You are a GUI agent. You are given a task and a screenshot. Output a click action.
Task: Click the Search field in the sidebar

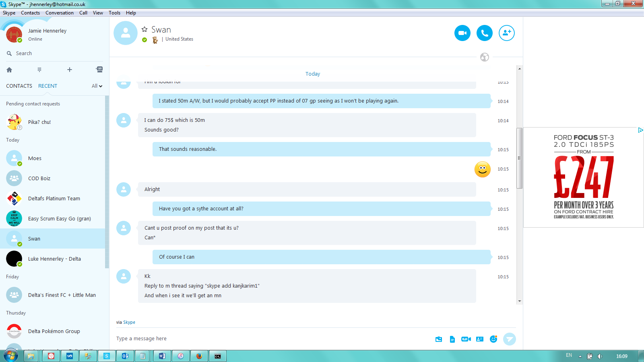54,53
